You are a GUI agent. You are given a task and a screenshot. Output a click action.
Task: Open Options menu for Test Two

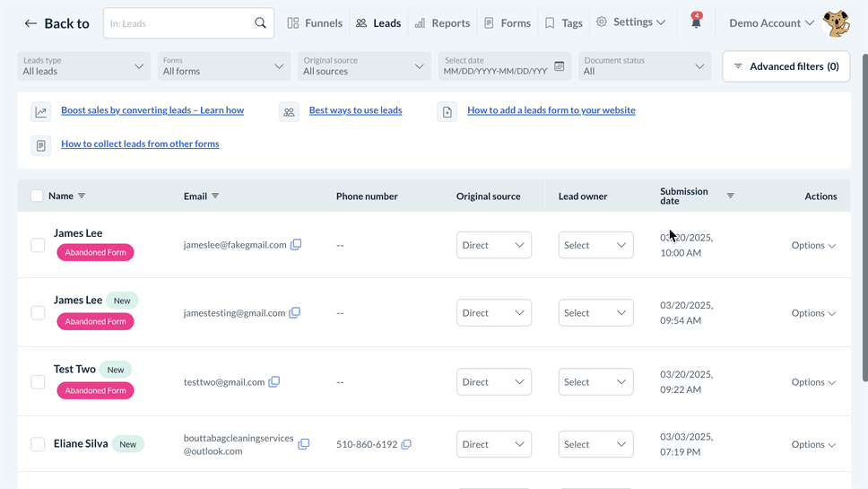tap(813, 382)
